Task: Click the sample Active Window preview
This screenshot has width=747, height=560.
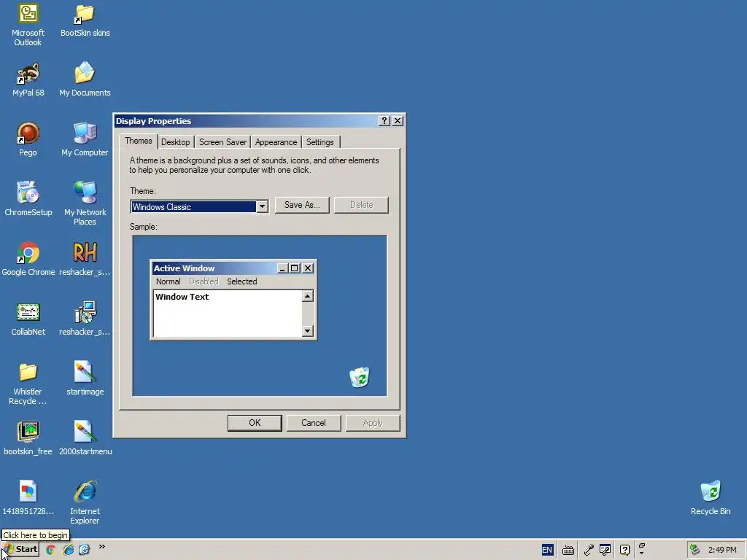Action: click(x=233, y=300)
